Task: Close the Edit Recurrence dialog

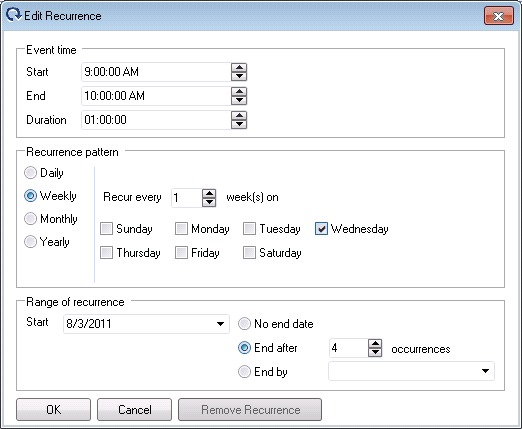Action: pos(499,16)
